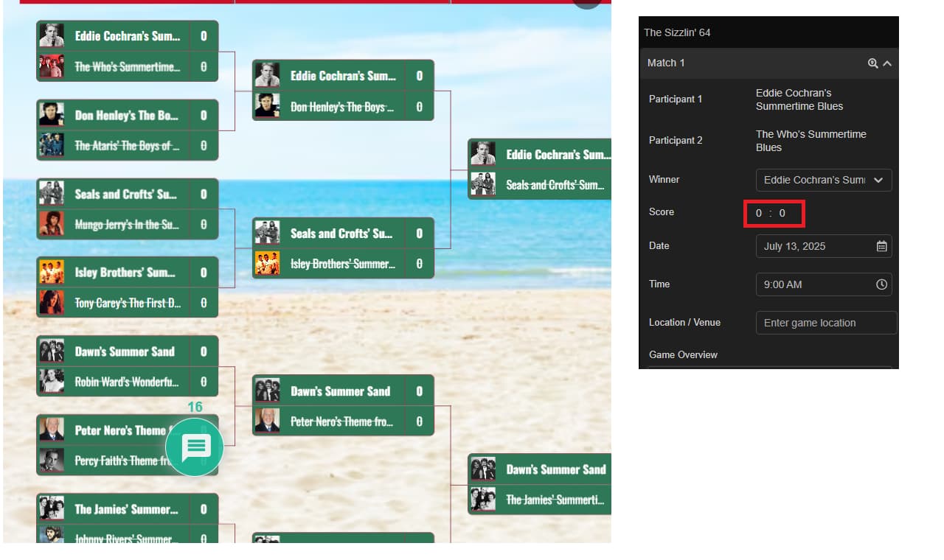Click the Date field showing July 13, 2025

pyautogui.click(x=824, y=246)
